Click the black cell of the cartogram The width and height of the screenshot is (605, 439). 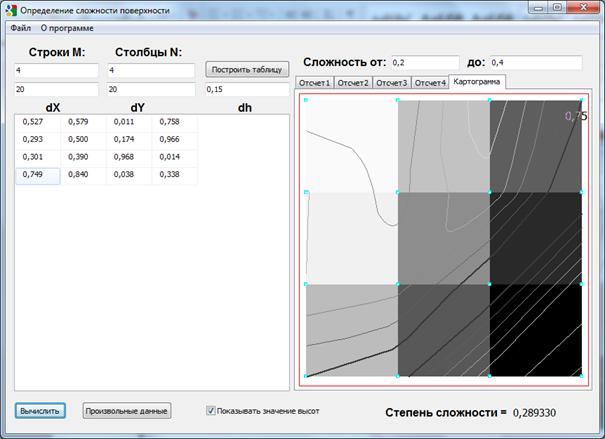[536, 330]
